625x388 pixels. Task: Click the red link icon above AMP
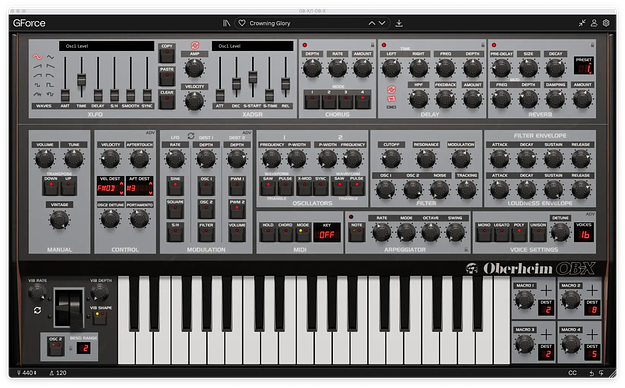[195, 45]
